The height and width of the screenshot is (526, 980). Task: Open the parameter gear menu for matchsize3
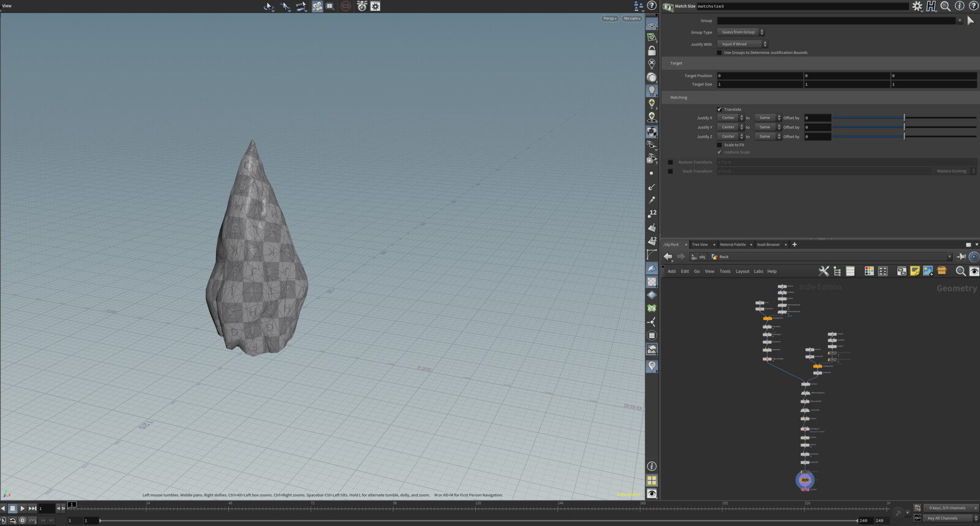[917, 6]
